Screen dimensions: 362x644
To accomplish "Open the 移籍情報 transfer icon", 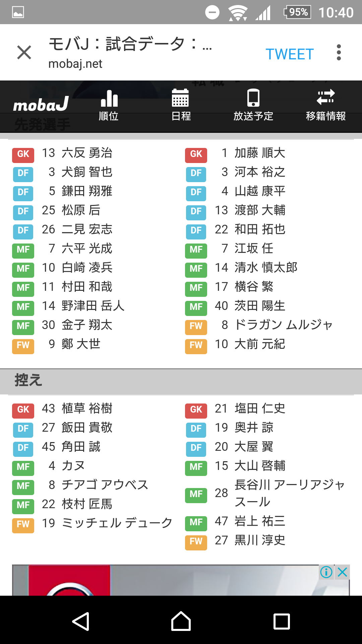I will 326,105.
